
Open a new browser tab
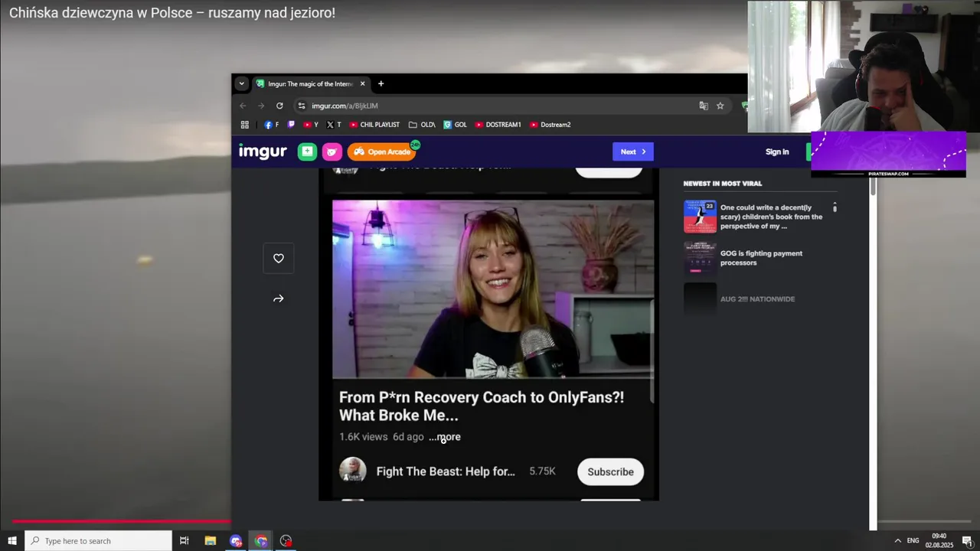(381, 84)
